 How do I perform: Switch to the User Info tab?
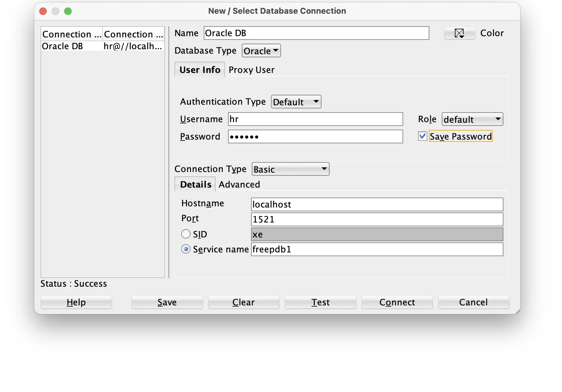(x=200, y=70)
